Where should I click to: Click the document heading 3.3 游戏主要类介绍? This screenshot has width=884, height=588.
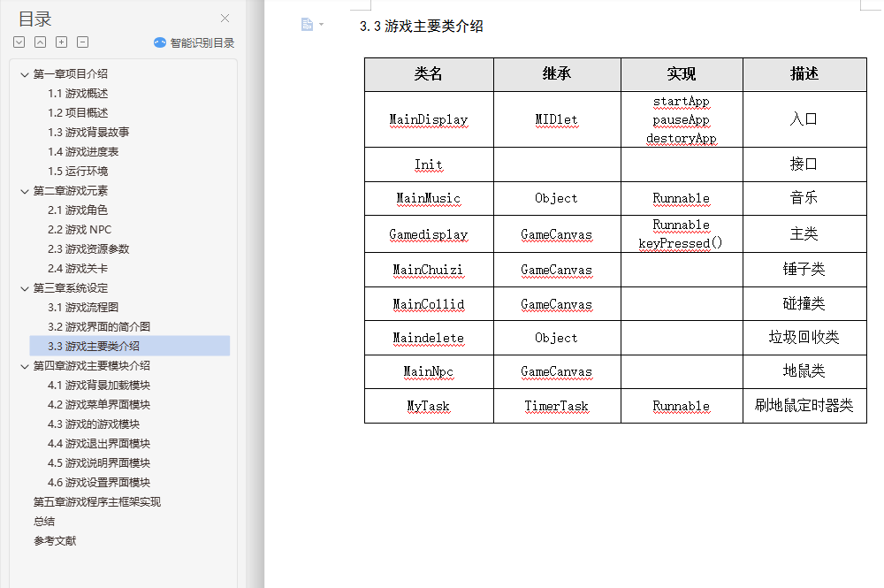tap(421, 26)
